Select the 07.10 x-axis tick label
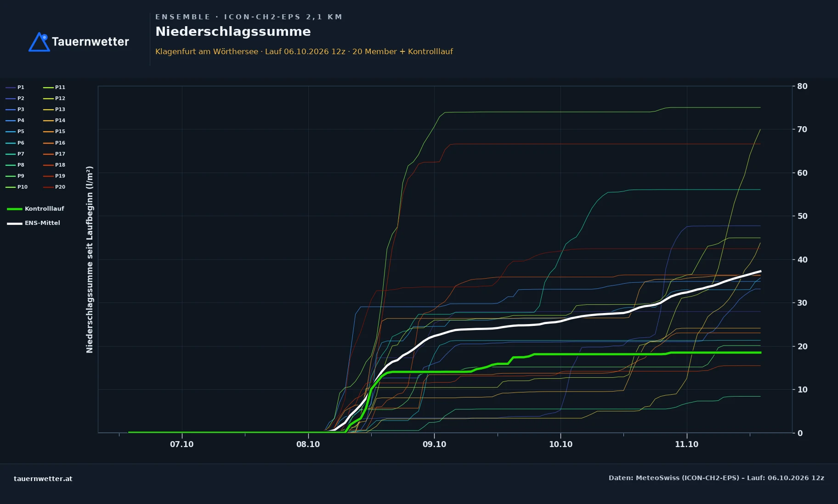The height and width of the screenshot is (504, 838). coord(182,444)
